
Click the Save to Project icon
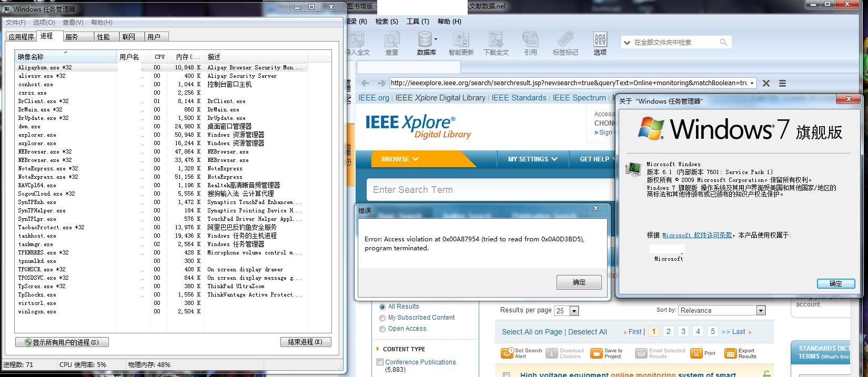point(596,353)
